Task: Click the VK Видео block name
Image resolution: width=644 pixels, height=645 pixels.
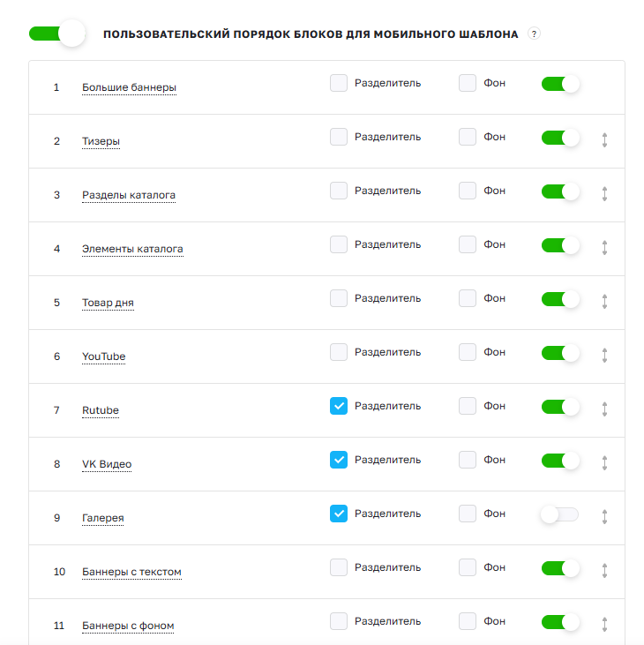Action: [107, 464]
